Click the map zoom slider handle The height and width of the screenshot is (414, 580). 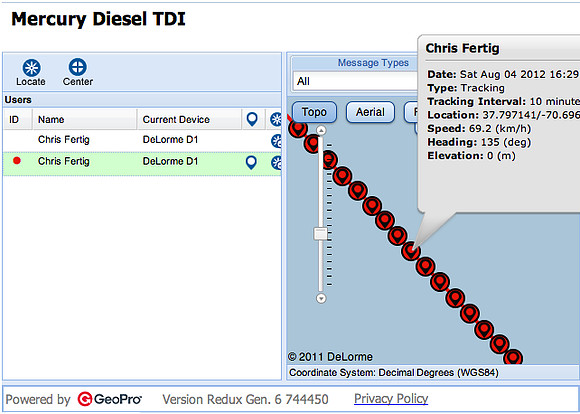pyautogui.click(x=320, y=234)
